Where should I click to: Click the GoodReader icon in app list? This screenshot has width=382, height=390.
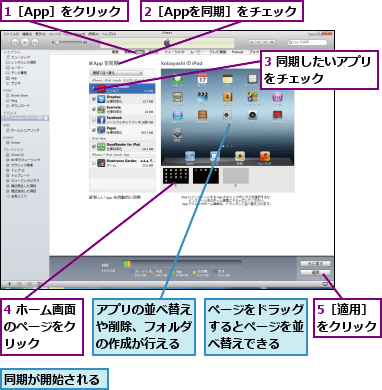(x=101, y=146)
